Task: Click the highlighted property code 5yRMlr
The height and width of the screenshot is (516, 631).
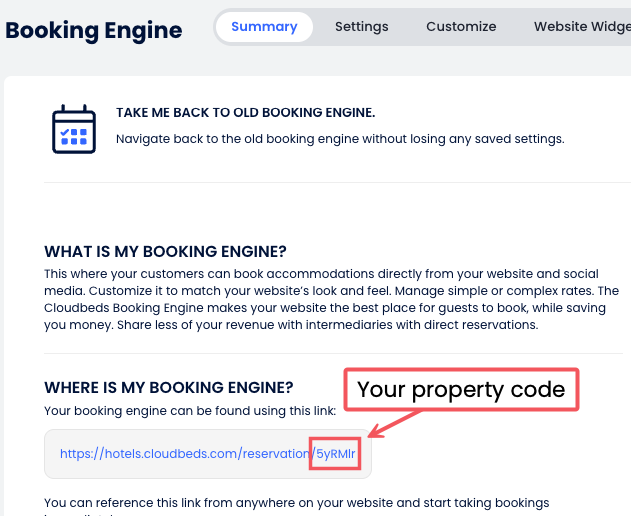Action: tap(335, 453)
